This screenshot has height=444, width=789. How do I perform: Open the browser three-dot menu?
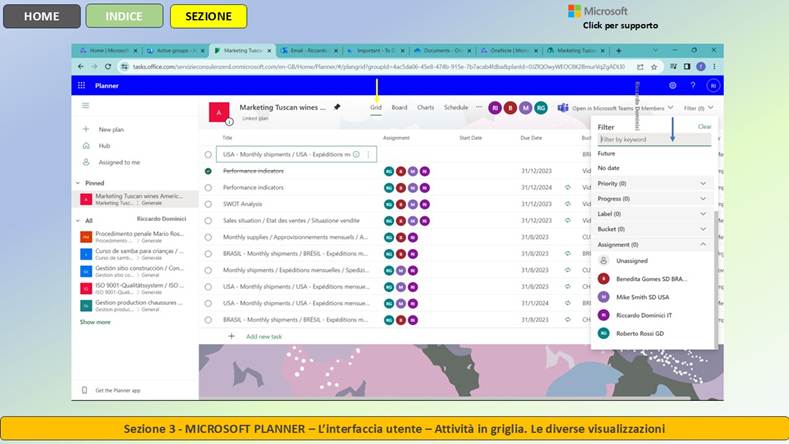click(714, 66)
